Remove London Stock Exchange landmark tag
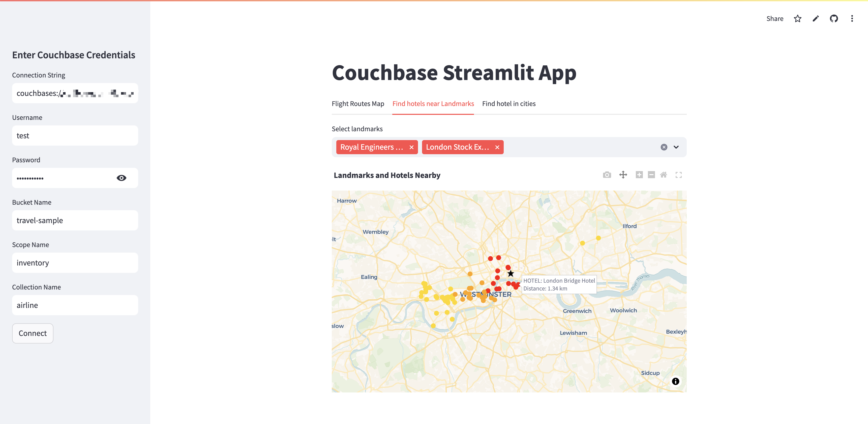This screenshot has height=424, width=868. (x=497, y=147)
